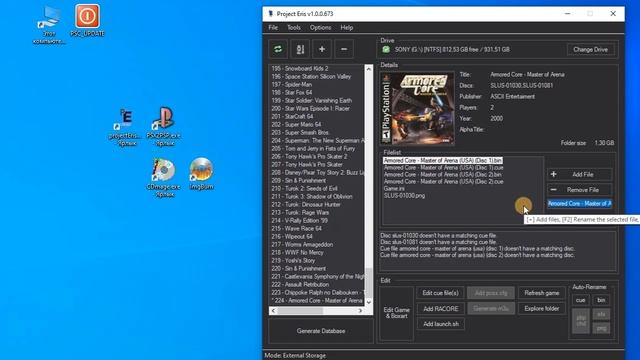Click the Add launch.sh button
The height and width of the screenshot is (360, 640).
click(440, 324)
